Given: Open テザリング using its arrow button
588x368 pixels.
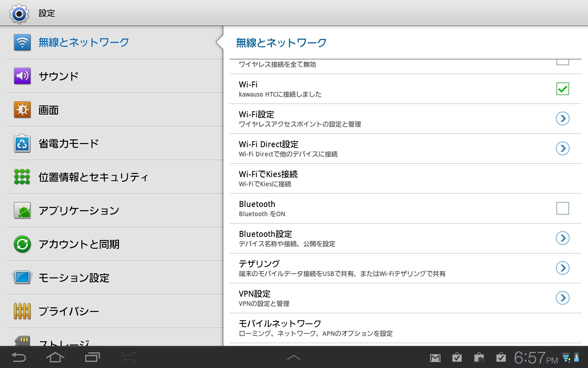Looking at the screenshot, I should (563, 268).
